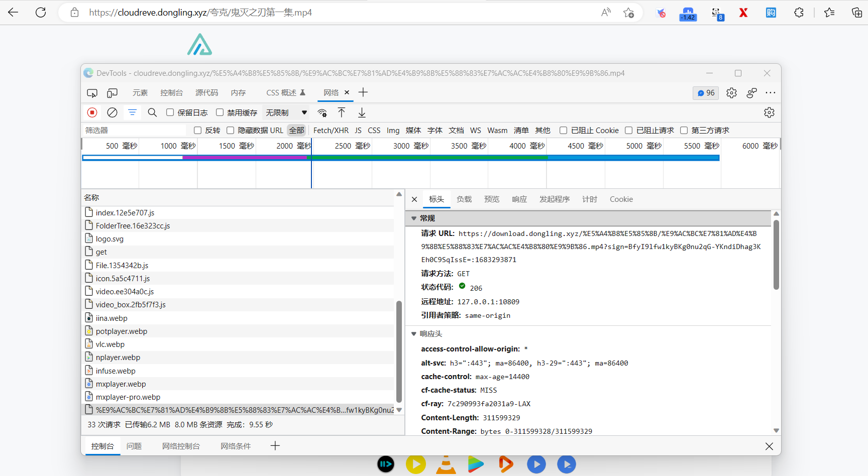Stop recording the network log
This screenshot has height=476, width=868.
(x=92, y=112)
